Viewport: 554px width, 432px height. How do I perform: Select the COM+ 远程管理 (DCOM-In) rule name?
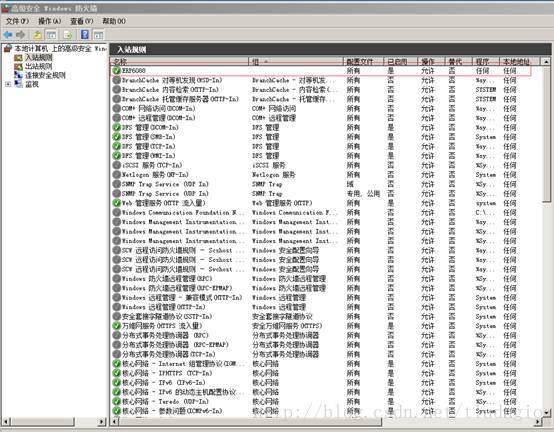[158, 118]
